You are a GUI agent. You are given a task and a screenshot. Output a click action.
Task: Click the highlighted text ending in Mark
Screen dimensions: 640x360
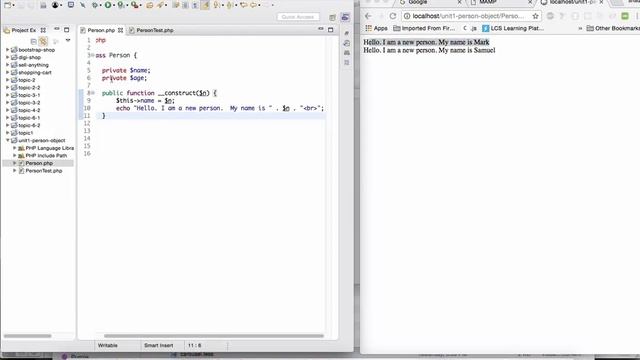click(x=426, y=42)
